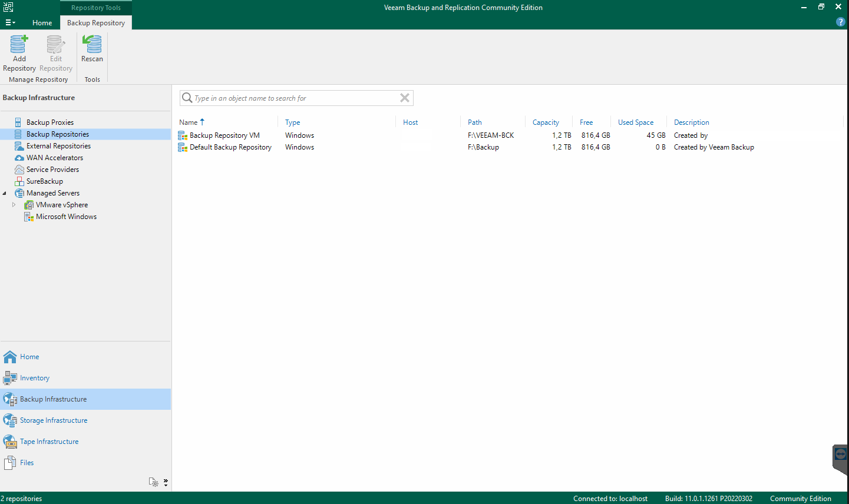Select the Backup Repository ribbon tab
Viewport: 849px width, 504px height.
pyautogui.click(x=96, y=22)
